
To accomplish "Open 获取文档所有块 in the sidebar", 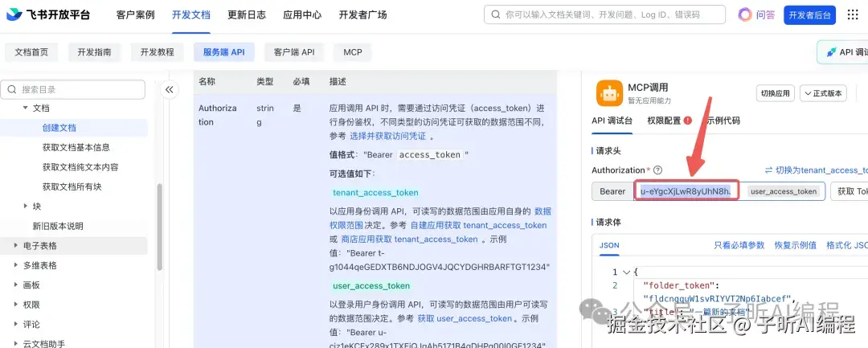I will click(x=72, y=186).
